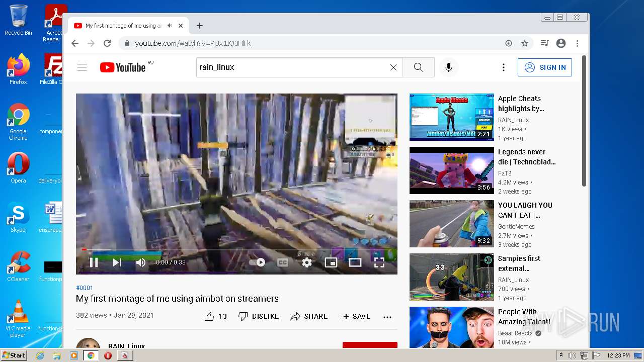Open the media control icon in toolbar

[x=544, y=43]
